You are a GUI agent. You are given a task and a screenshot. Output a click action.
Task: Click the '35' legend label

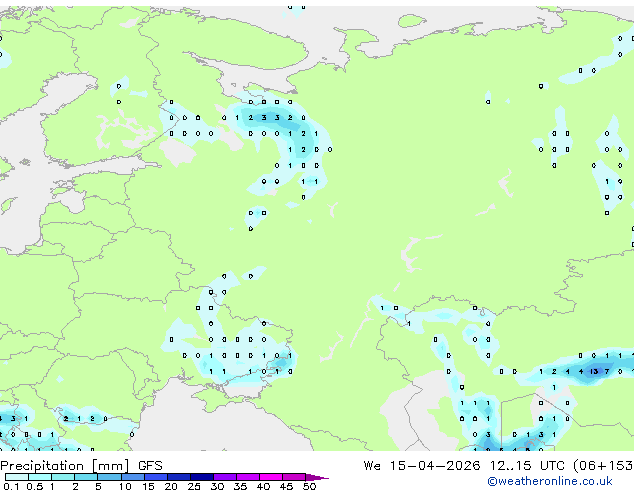pyautogui.click(x=240, y=486)
